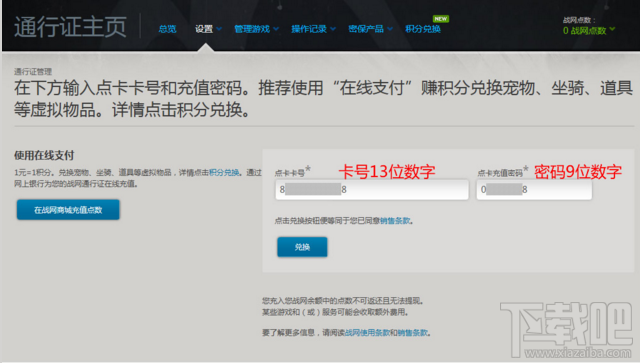Screen dimensions: 640x363
Task: Open the 销售条款 link above the 兑换 button
Action: (x=395, y=221)
